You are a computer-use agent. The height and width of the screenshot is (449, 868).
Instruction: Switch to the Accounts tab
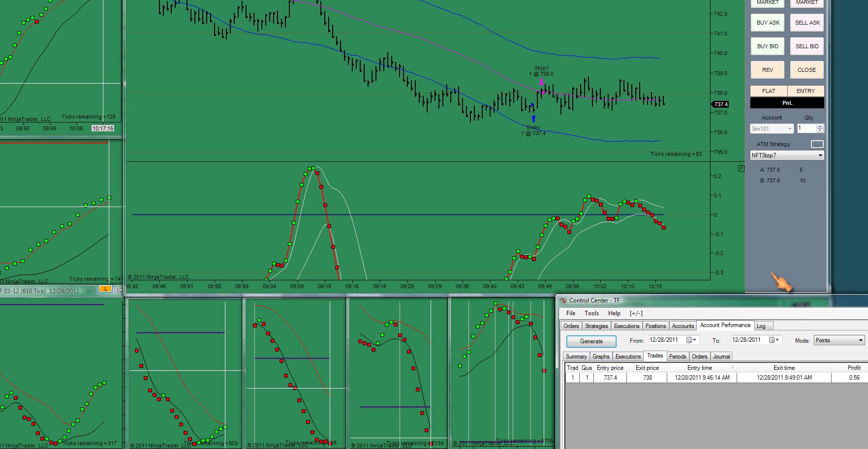click(x=683, y=326)
